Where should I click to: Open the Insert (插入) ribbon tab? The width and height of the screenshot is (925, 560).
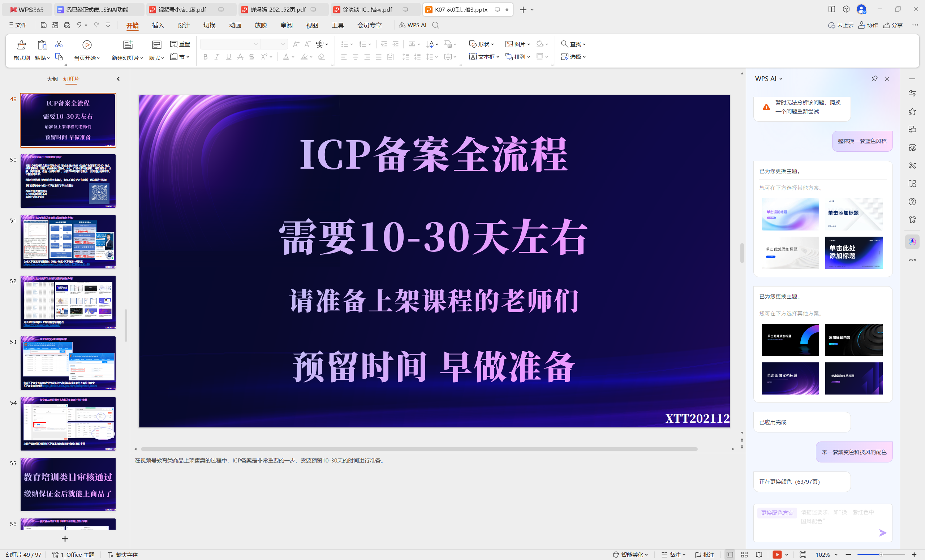[x=158, y=25]
